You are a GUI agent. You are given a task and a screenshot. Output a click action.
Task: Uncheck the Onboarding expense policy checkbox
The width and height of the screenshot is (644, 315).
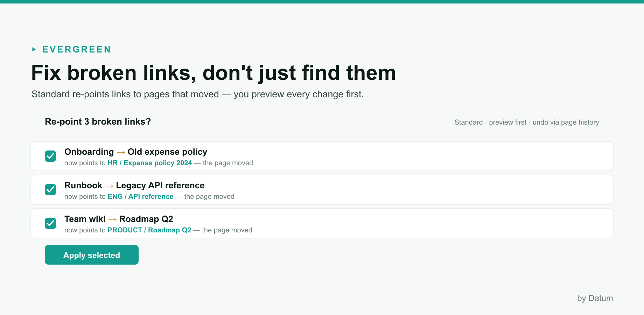coord(50,156)
